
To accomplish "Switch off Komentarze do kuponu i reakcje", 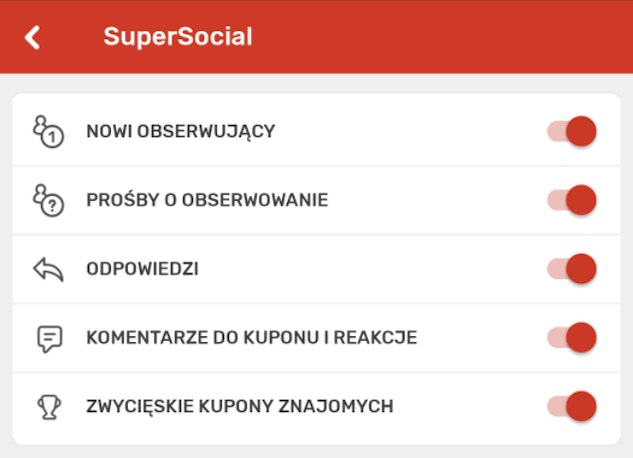I will (573, 338).
